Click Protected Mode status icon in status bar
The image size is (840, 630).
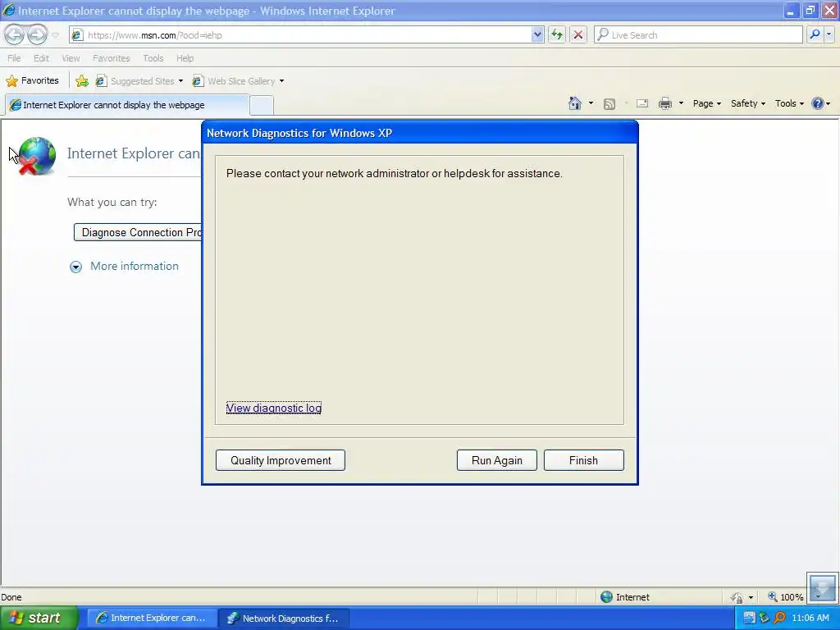coord(737,597)
